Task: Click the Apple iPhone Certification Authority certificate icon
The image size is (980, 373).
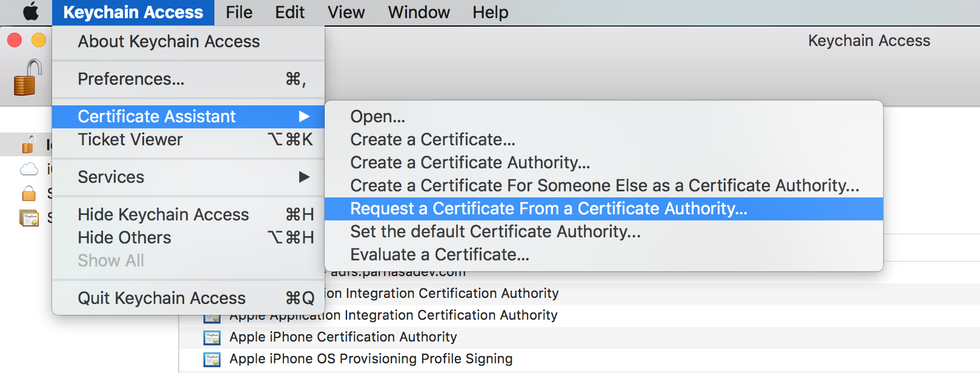Action: click(212, 337)
